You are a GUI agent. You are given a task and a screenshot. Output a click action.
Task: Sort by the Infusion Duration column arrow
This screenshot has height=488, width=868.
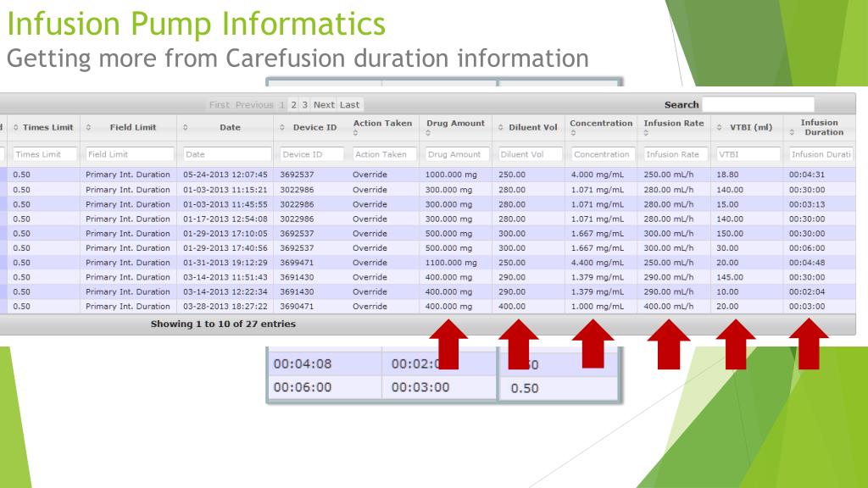[792, 132]
